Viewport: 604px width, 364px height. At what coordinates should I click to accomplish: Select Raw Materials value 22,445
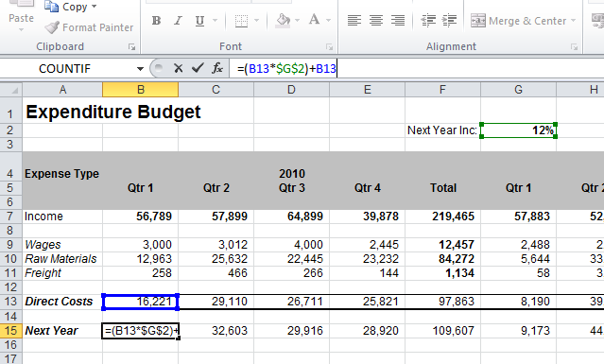291,259
